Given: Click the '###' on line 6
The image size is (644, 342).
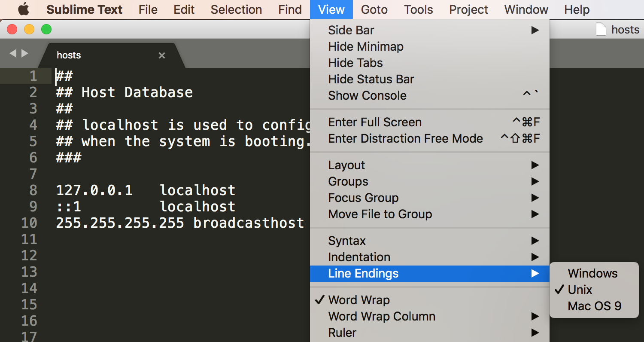Looking at the screenshot, I should [69, 158].
